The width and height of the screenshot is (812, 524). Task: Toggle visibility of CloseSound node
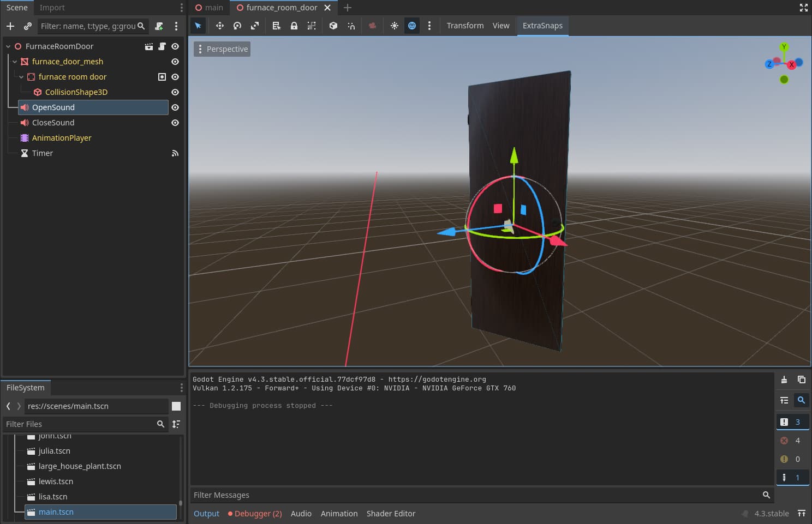[175, 123]
